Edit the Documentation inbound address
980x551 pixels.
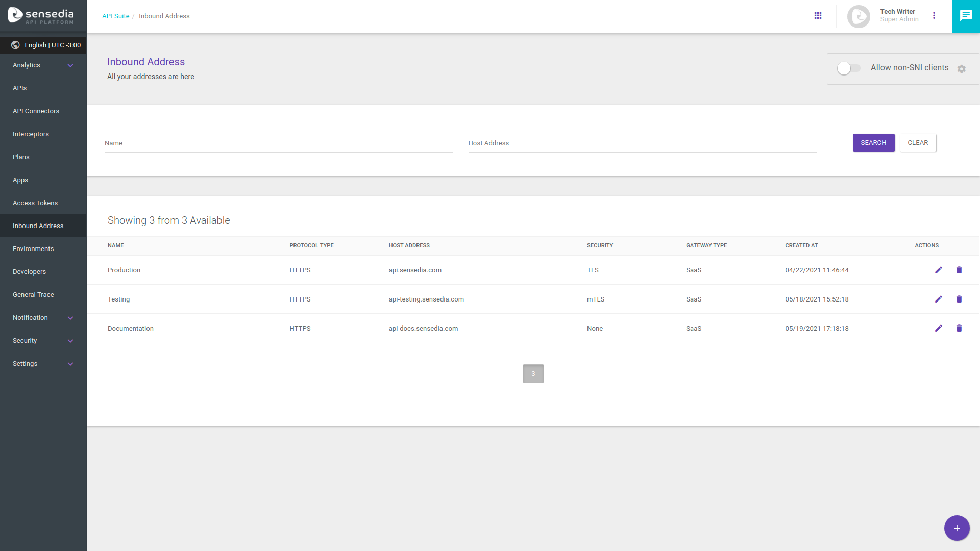coord(938,328)
